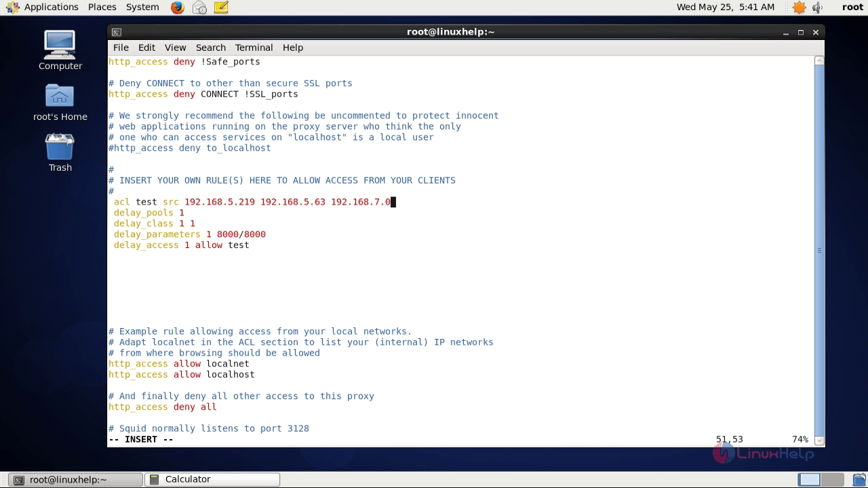Open the terminal Help menu
868x488 pixels.
[x=293, y=47]
